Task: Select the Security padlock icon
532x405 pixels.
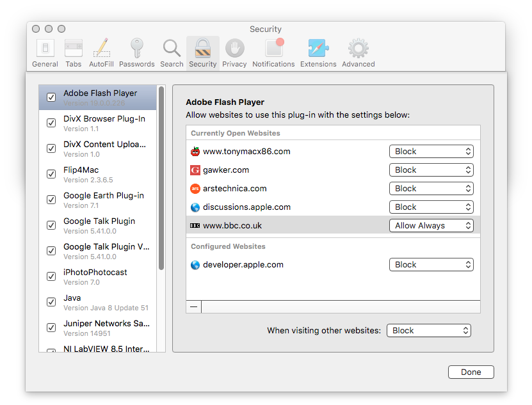Action: click(202, 48)
